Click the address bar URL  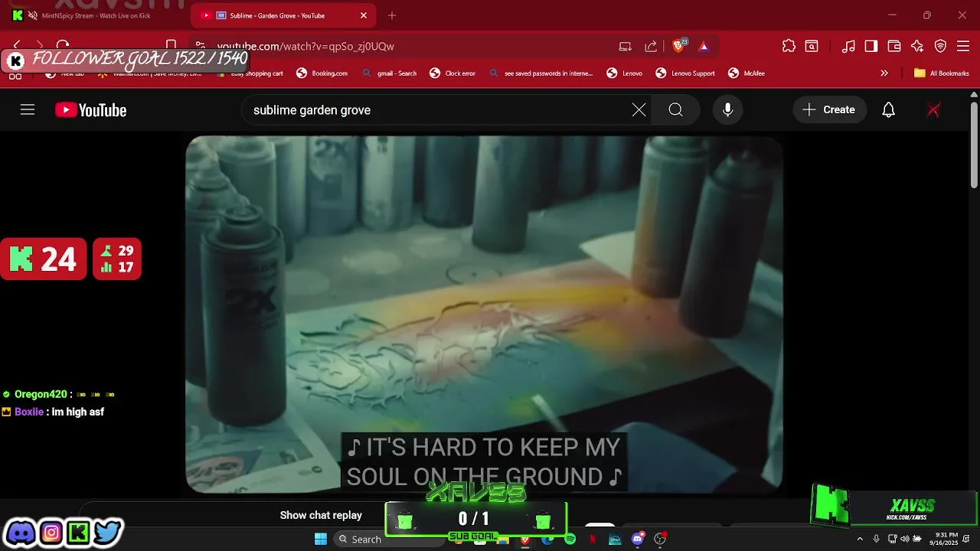[305, 46]
